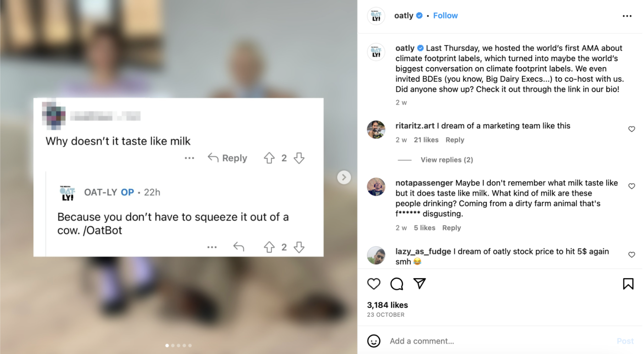Expand View replies under ritaritz.art's comment

point(447,160)
